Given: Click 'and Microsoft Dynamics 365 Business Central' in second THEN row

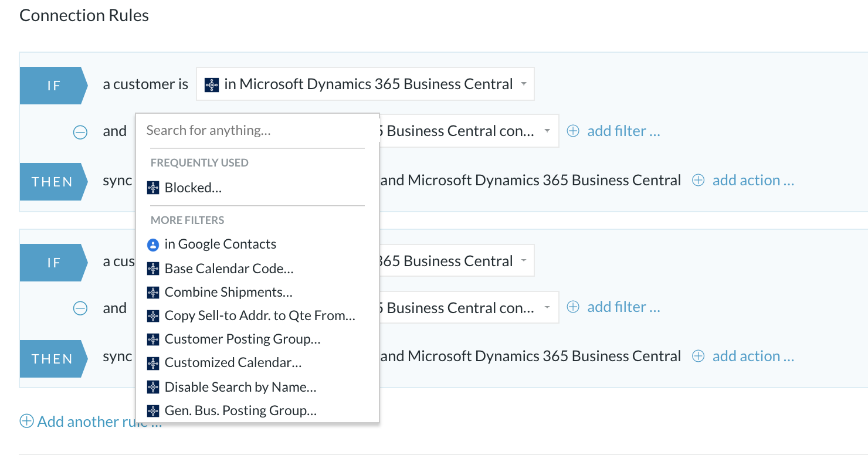Looking at the screenshot, I should point(531,356).
